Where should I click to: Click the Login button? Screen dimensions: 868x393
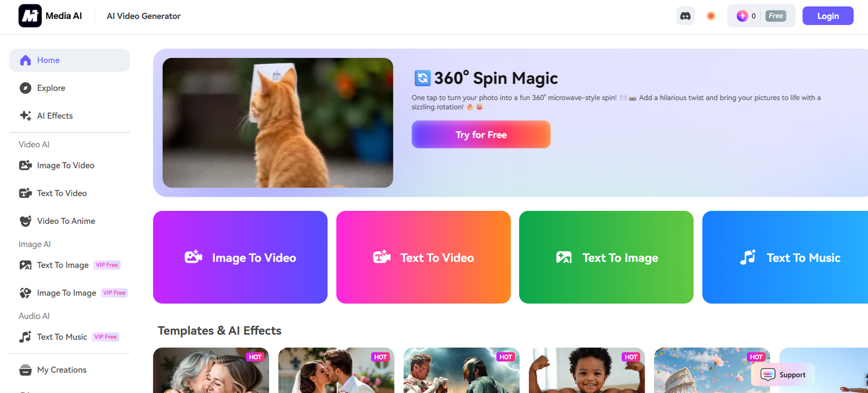(x=828, y=16)
